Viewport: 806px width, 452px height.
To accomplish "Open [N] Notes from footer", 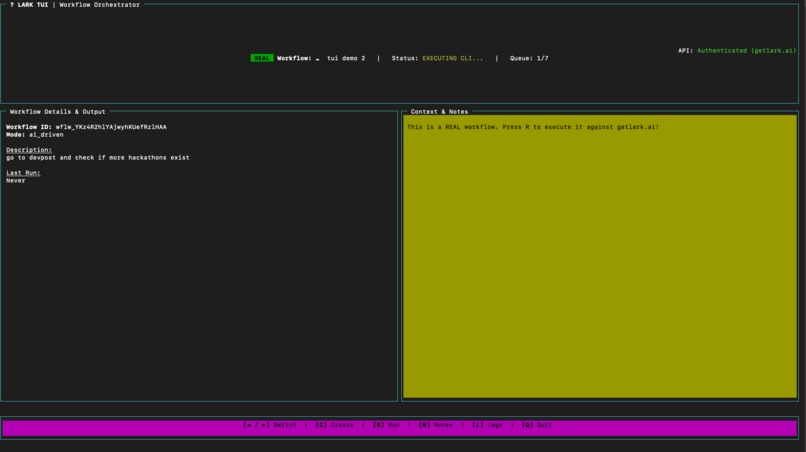I will [436, 425].
